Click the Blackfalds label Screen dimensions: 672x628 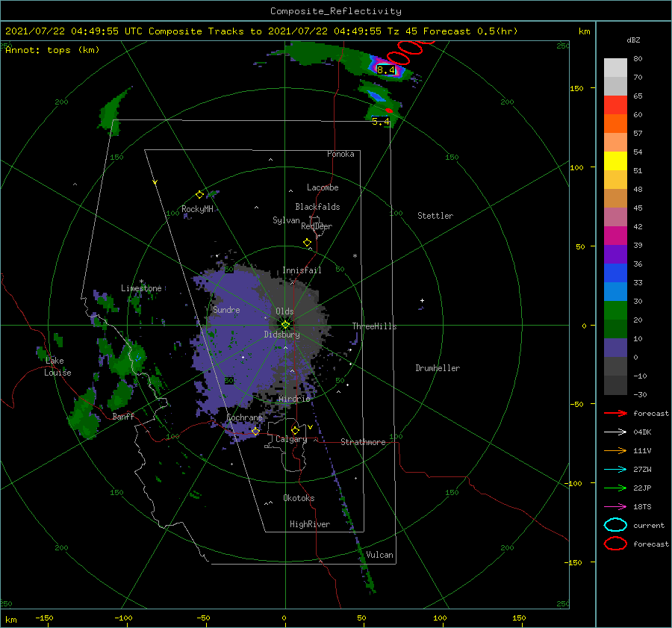[x=317, y=207]
